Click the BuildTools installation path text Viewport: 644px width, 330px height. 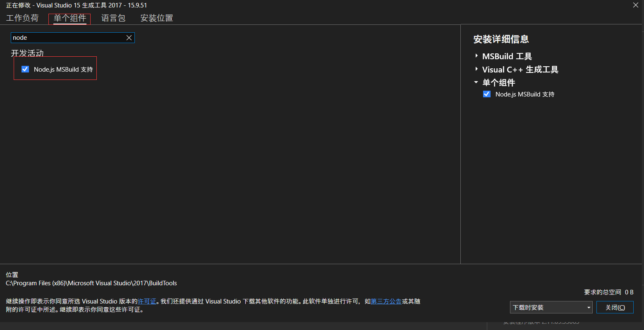[x=91, y=283]
